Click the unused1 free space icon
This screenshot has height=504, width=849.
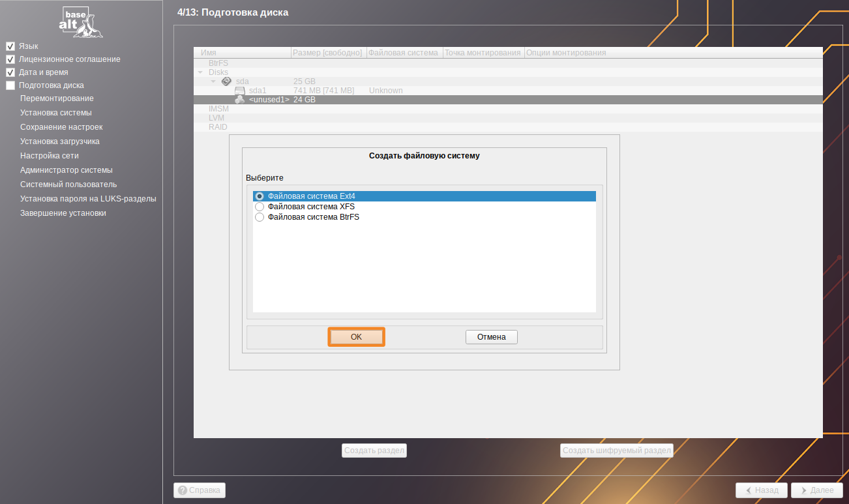tap(240, 100)
